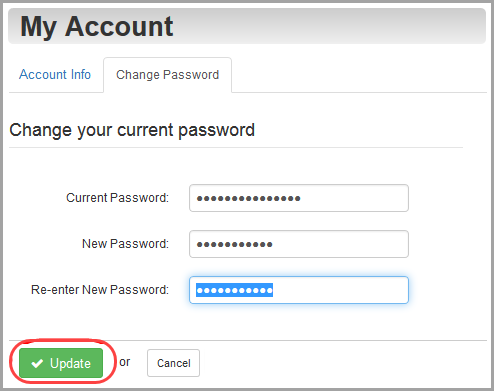Image resolution: width=494 pixels, height=391 pixels.
Task: Switch to the Account Info tab
Action: pos(55,74)
